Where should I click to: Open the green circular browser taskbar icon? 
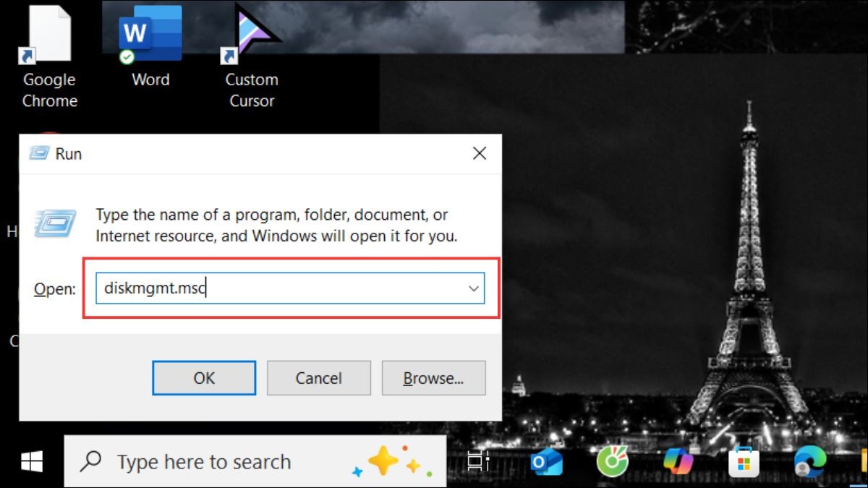pos(612,462)
